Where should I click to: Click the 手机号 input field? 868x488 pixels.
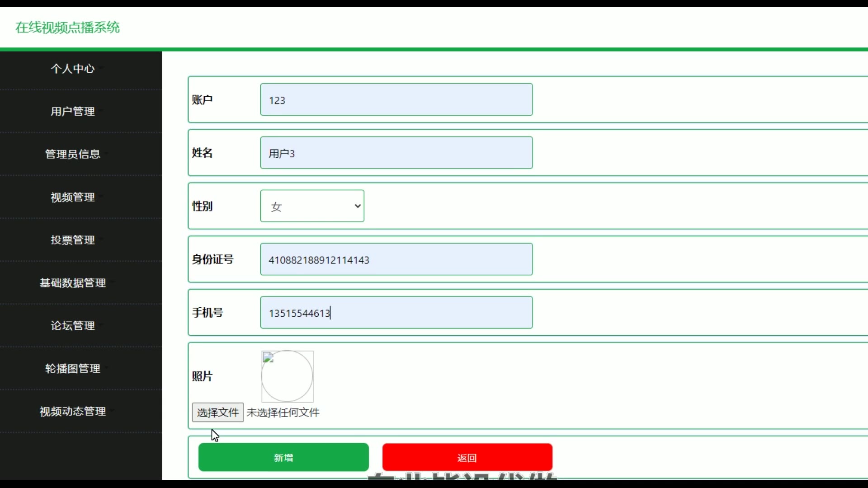tap(396, 313)
